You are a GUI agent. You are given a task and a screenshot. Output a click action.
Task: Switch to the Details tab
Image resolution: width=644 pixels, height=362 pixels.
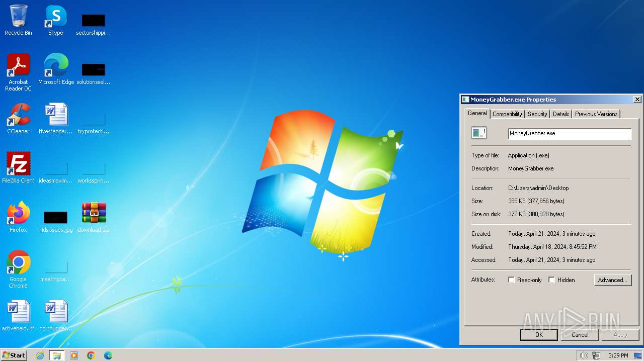point(561,114)
